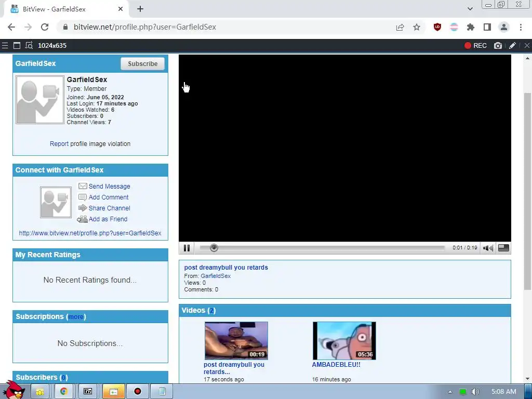
Task: Click the Send Message envelope icon
Action: click(x=83, y=186)
